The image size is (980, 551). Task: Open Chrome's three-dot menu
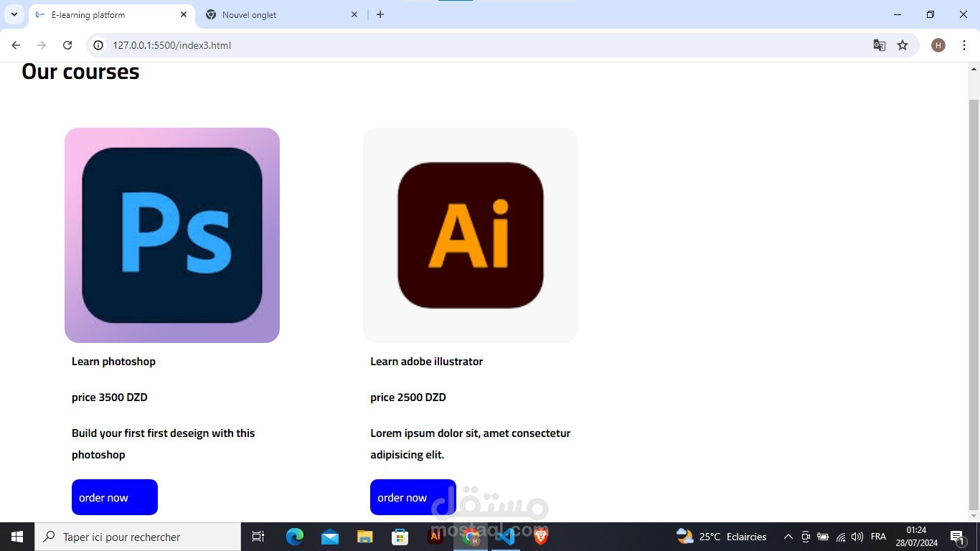(x=964, y=45)
